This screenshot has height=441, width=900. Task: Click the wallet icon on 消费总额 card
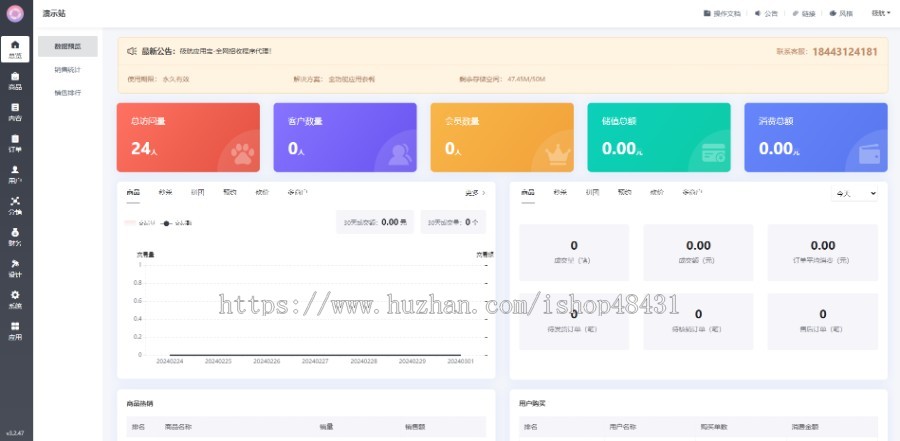click(870, 154)
